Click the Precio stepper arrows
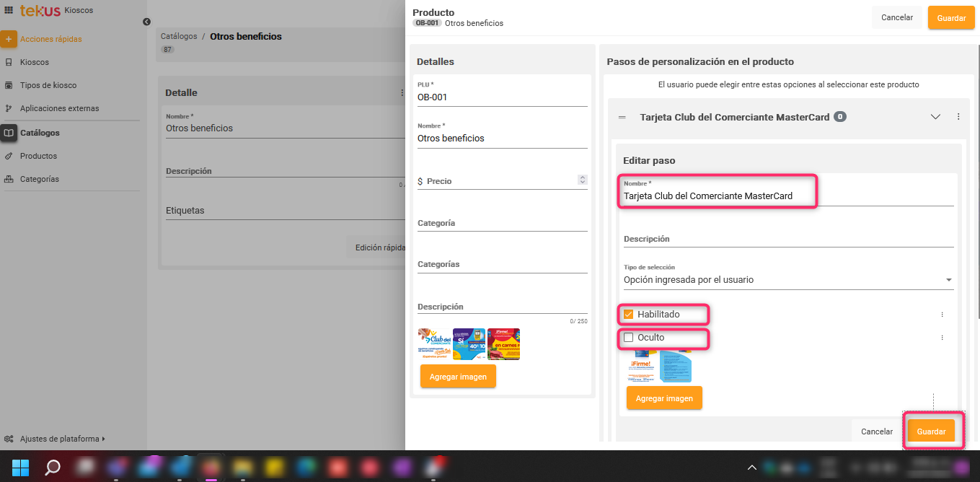 click(583, 180)
